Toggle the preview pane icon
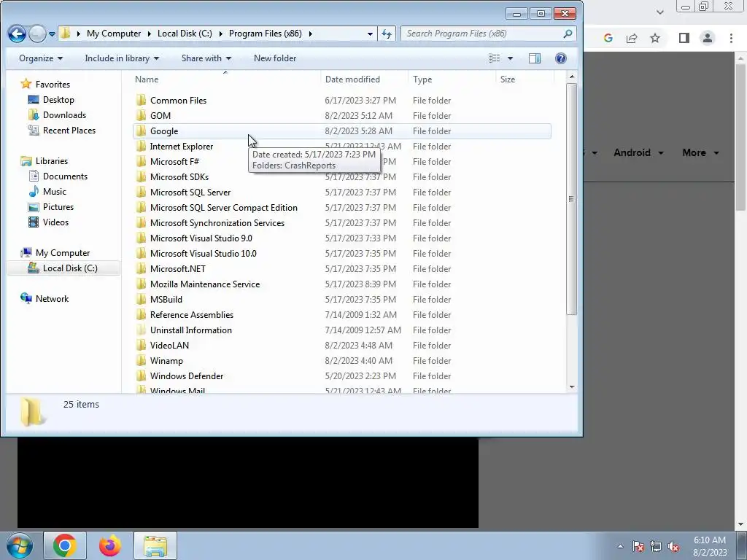 click(535, 58)
